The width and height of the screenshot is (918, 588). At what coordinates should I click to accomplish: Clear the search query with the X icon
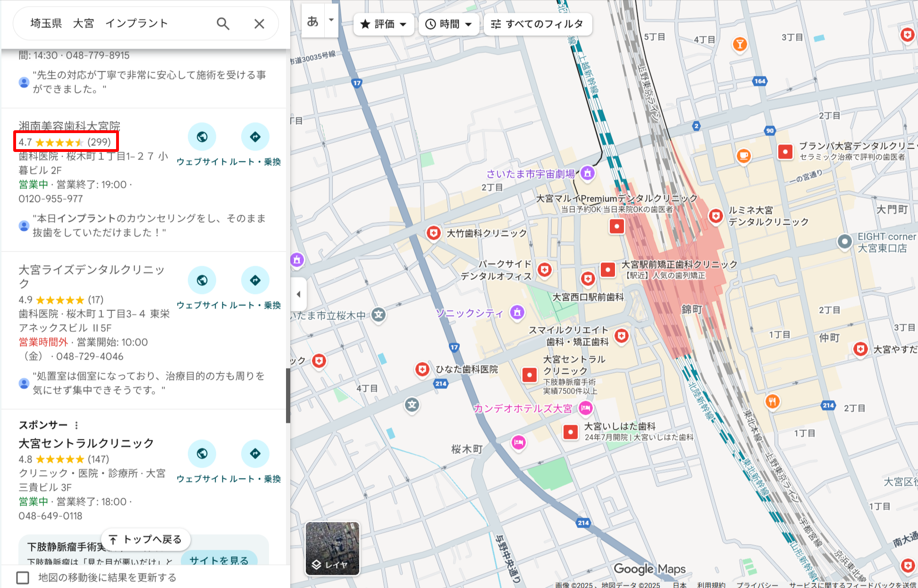click(x=259, y=23)
